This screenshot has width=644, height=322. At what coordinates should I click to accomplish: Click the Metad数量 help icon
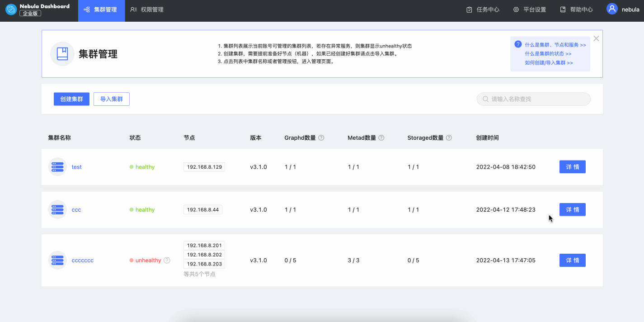tap(381, 138)
